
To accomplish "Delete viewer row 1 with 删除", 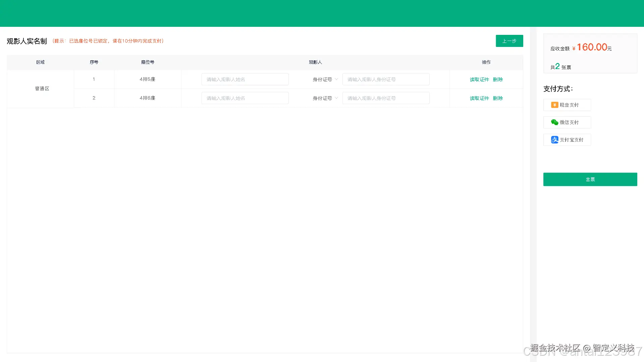I will point(498,79).
